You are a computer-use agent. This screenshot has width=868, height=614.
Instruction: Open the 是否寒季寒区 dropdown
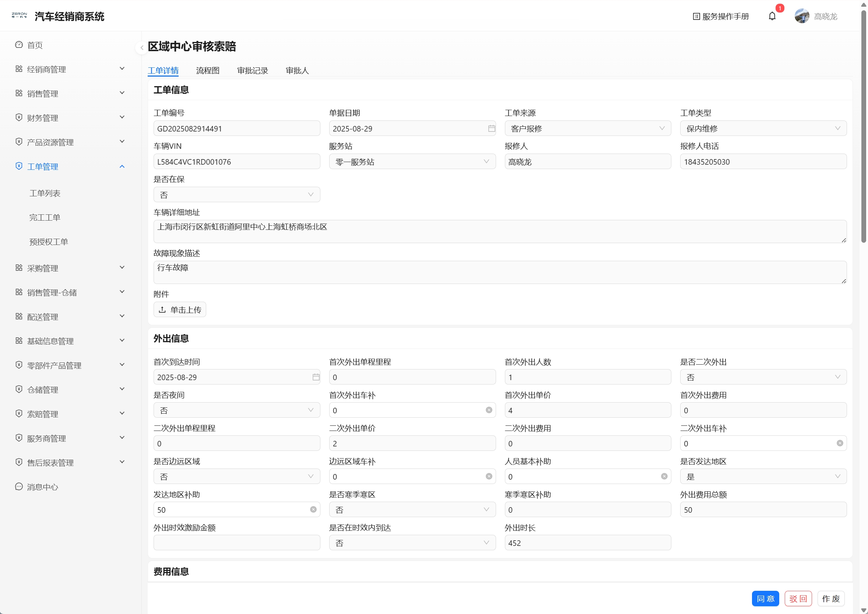coord(412,510)
